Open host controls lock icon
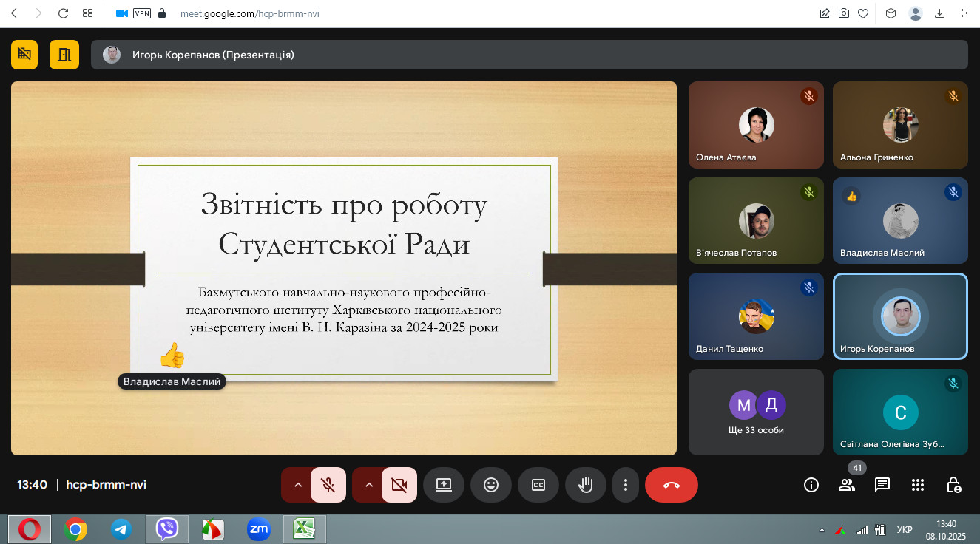 (954, 485)
